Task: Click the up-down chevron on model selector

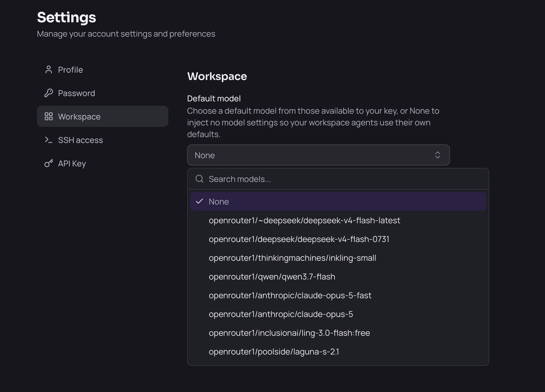Action: (x=438, y=155)
